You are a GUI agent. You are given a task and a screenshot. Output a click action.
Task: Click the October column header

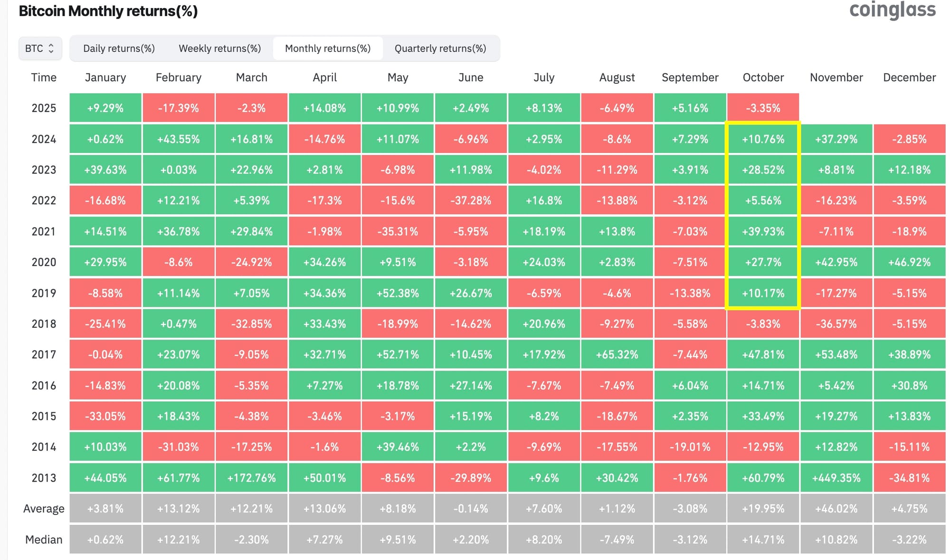point(763,77)
